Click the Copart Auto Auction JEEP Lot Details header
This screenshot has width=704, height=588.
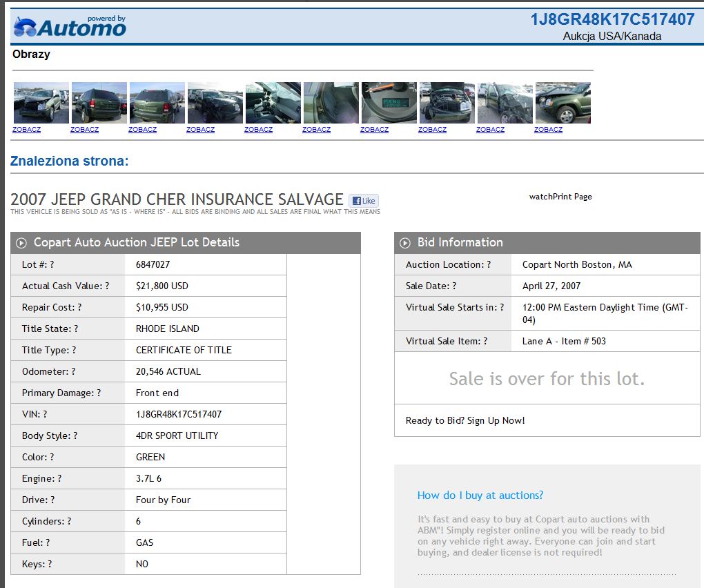coord(137,242)
